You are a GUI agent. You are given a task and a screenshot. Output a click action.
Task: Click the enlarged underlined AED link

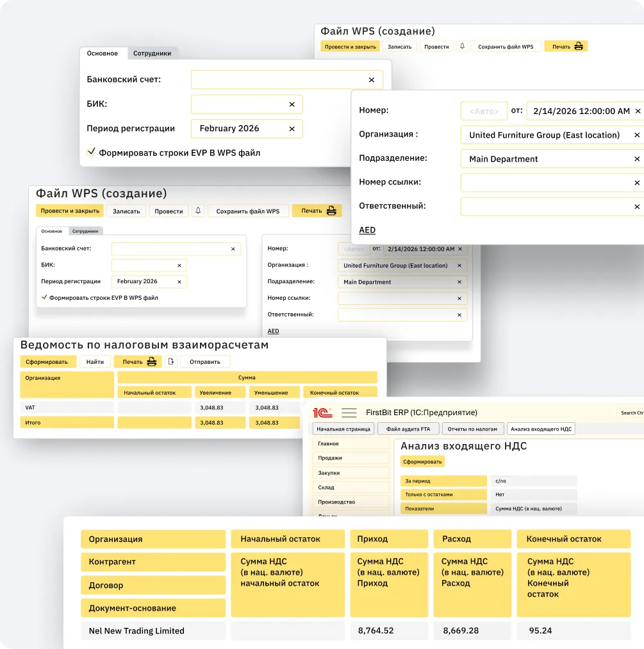pos(367,230)
